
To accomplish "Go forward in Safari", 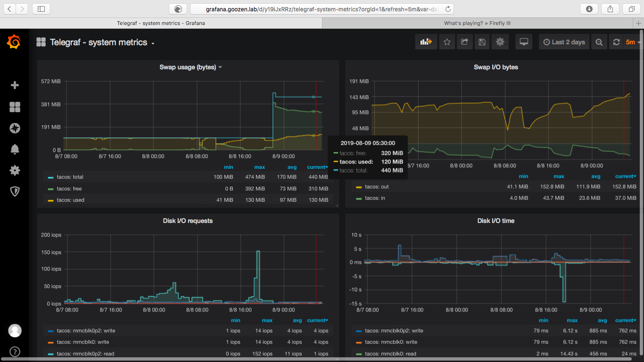I will [x=22, y=8].
